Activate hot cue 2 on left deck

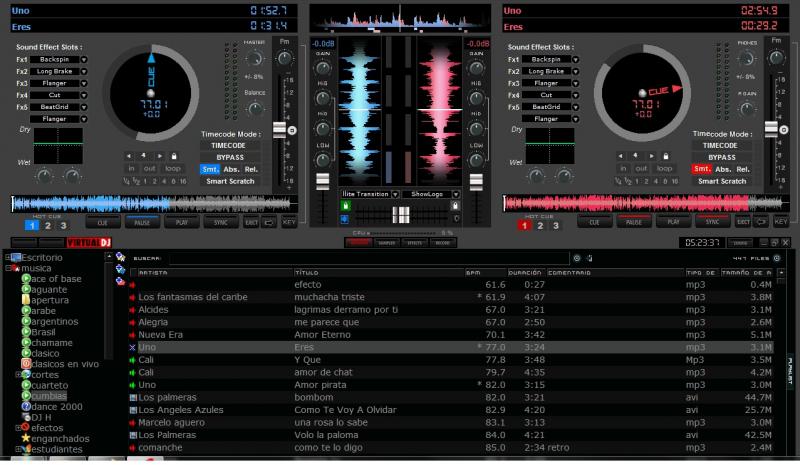click(47, 225)
